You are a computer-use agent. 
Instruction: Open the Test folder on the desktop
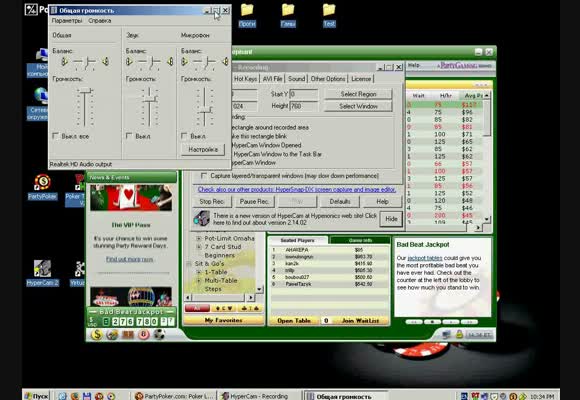point(329,15)
